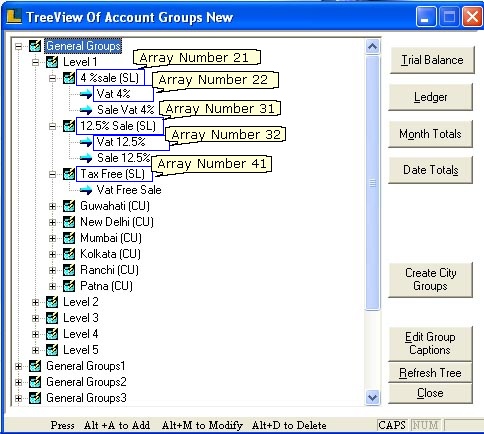Click the blue arrow beside Vat 4%
The height and width of the screenshot is (434, 484).
coord(86,94)
